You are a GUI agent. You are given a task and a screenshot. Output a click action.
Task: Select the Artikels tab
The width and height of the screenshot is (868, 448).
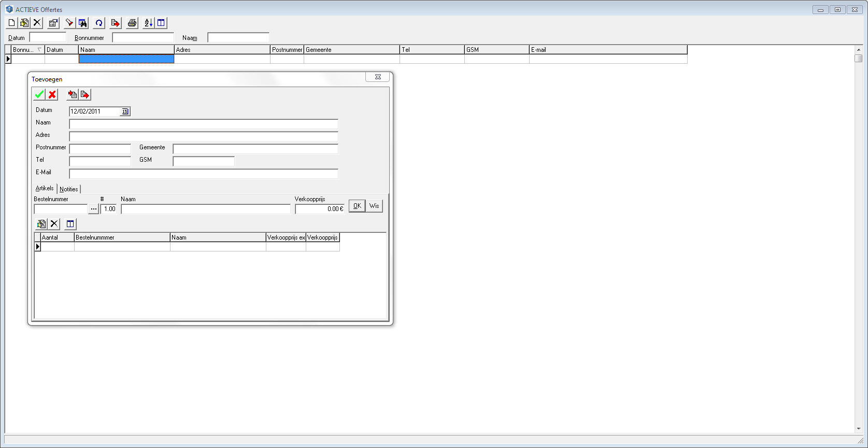45,188
